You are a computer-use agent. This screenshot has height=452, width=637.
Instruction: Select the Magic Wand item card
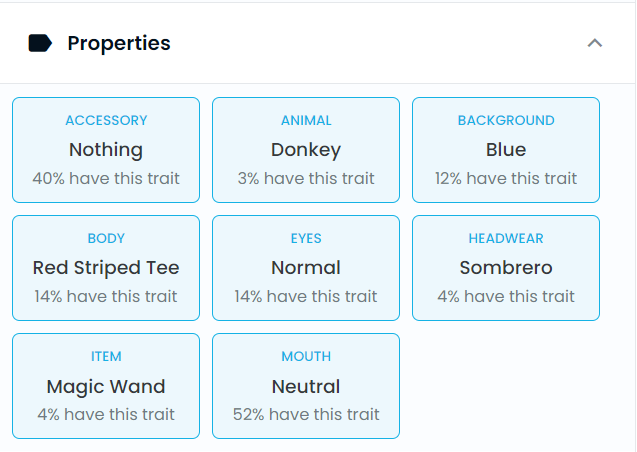click(106, 386)
